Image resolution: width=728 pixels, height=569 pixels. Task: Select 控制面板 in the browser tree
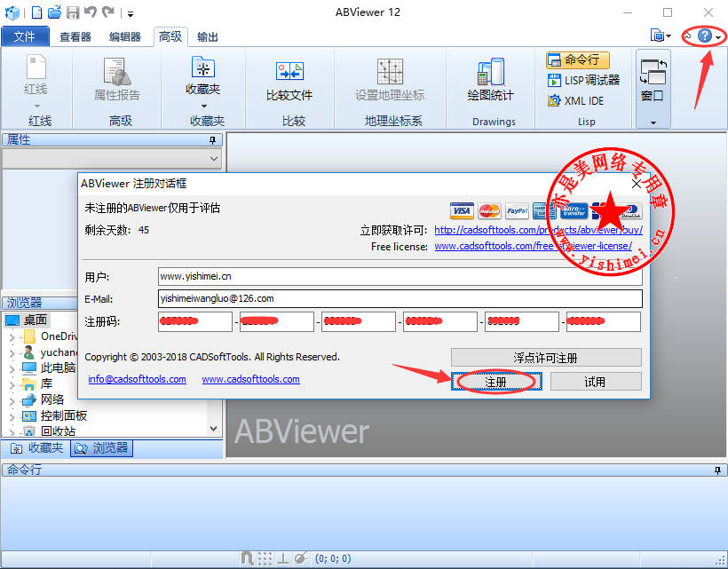pyautogui.click(x=64, y=415)
